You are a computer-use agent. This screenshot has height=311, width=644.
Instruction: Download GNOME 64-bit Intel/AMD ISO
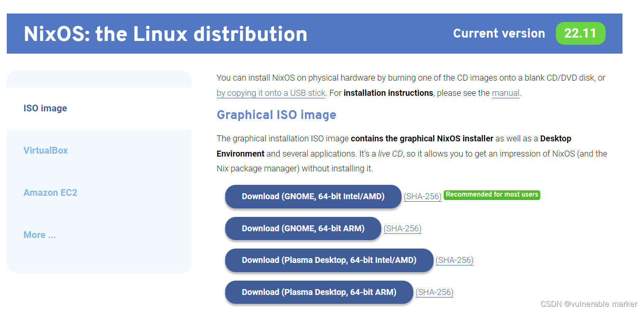(x=313, y=196)
